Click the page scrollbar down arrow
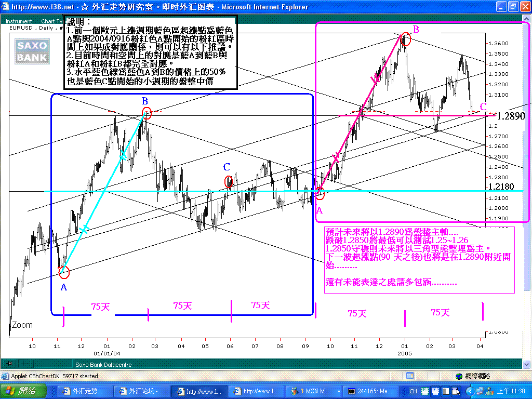 (x=527, y=364)
